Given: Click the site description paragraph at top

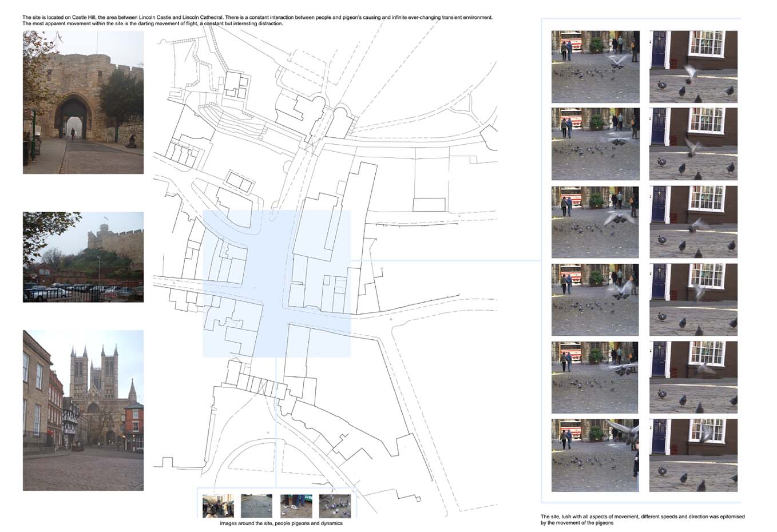Looking at the screenshot, I should click(257, 21).
